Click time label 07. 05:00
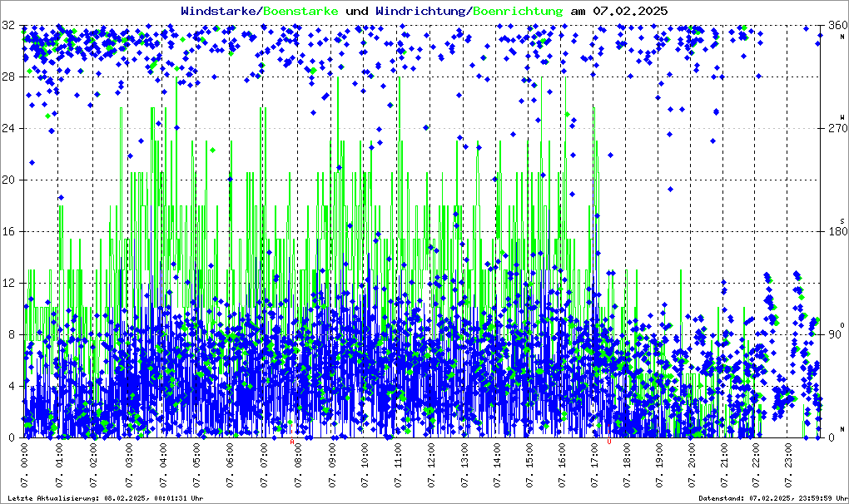This screenshot has height=504, width=849. (196, 466)
